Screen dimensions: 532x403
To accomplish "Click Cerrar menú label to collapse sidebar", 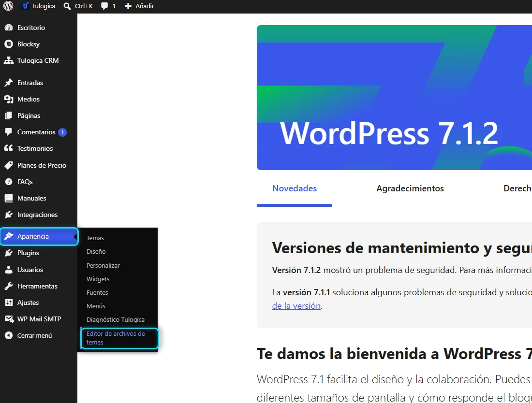I will coord(35,335).
